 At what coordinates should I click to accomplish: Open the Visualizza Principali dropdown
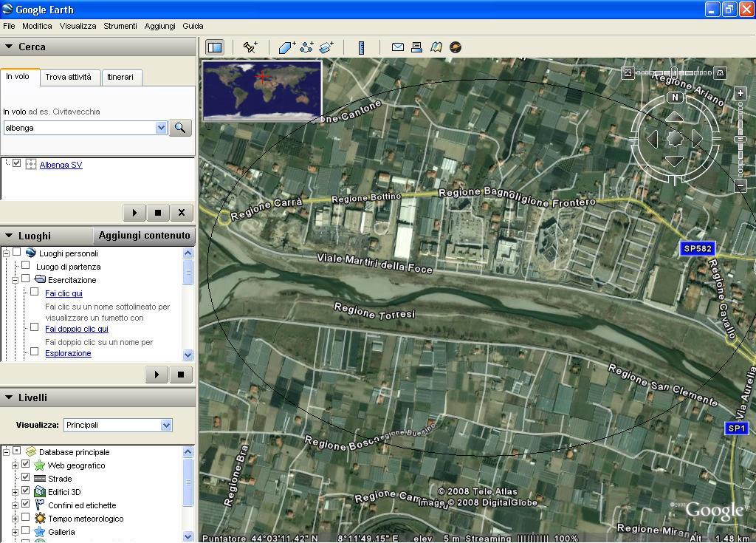[117, 425]
